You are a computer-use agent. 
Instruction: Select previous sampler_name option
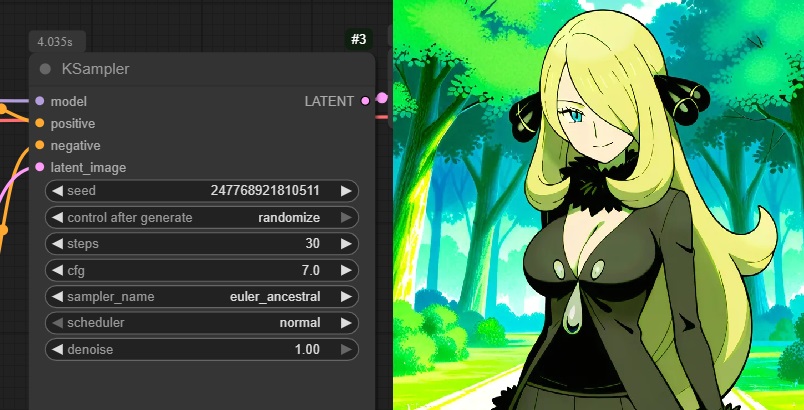click(57, 297)
